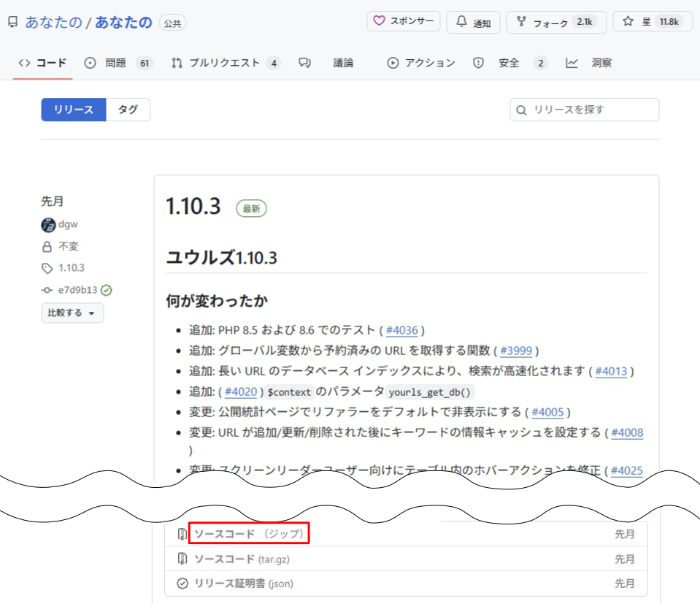
Task: Open the 安全 security tab
Action: [x=509, y=63]
